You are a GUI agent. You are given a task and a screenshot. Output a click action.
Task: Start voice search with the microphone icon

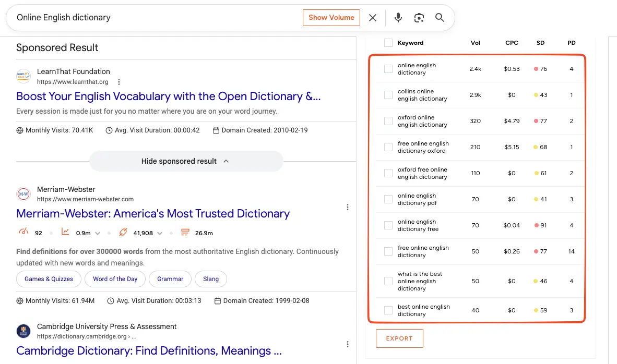(x=398, y=18)
